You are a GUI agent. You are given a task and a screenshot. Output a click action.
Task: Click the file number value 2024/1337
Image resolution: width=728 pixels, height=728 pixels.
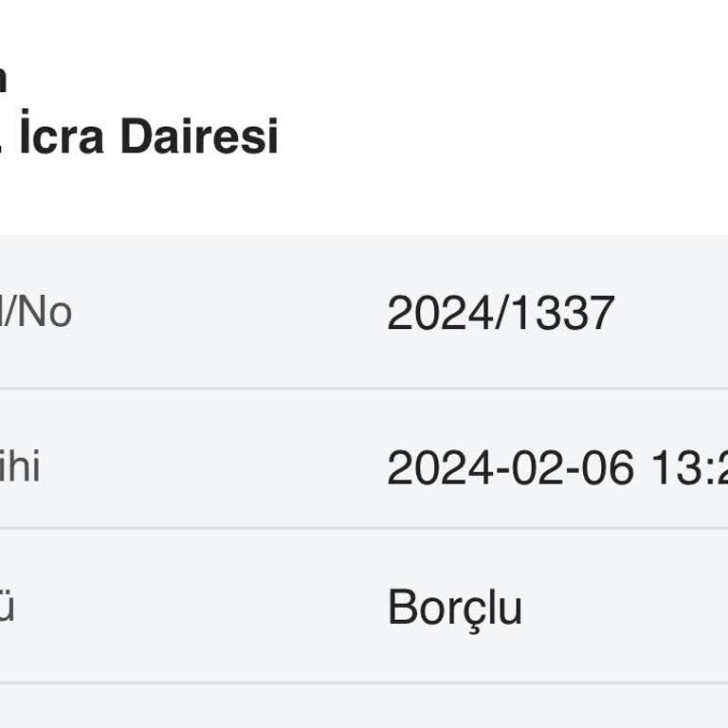coord(500,313)
